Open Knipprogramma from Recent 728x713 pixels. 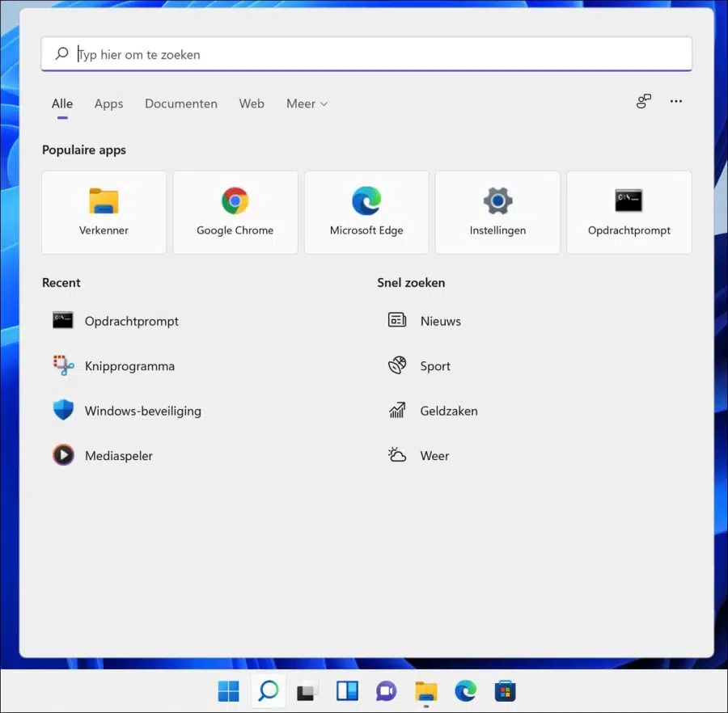(x=114, y=366)
